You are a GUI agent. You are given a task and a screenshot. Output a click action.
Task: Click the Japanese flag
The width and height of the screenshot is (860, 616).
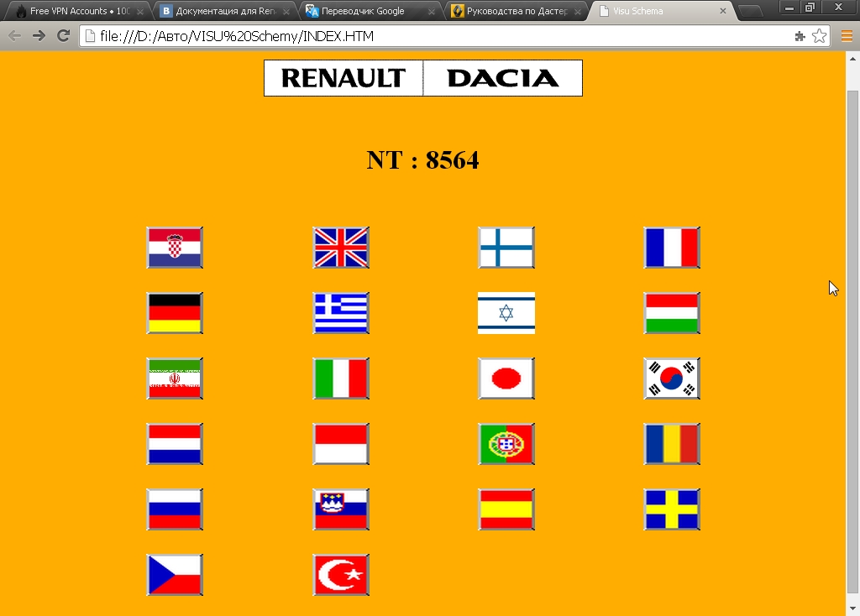(x=506, y=378)
